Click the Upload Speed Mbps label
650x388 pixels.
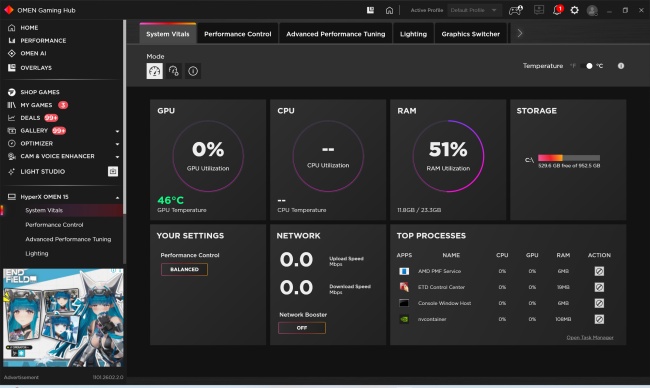(346, 261)
